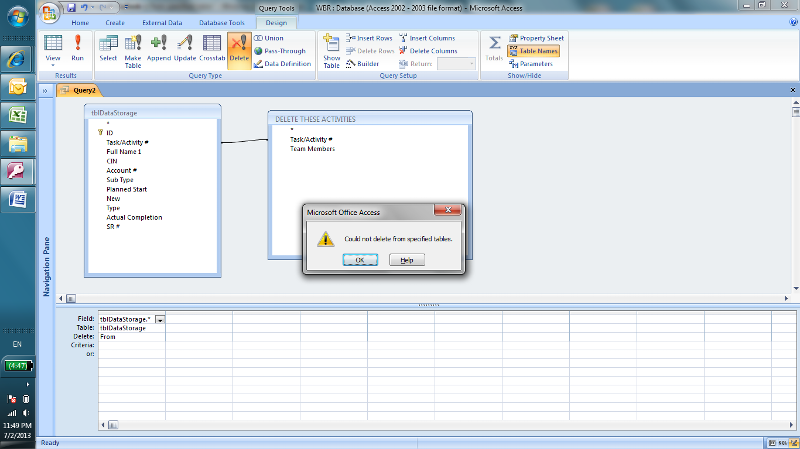Open the expression Builder

tap(362, 64)
